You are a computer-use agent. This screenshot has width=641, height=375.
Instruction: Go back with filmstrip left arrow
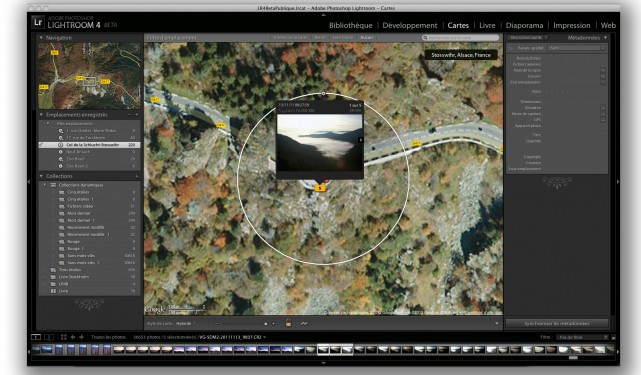(x=73, y=337)
